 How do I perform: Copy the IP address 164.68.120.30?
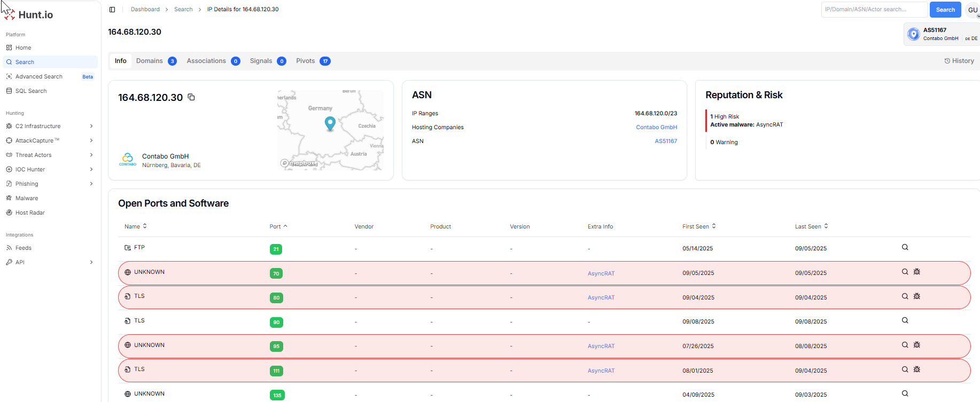191,97
